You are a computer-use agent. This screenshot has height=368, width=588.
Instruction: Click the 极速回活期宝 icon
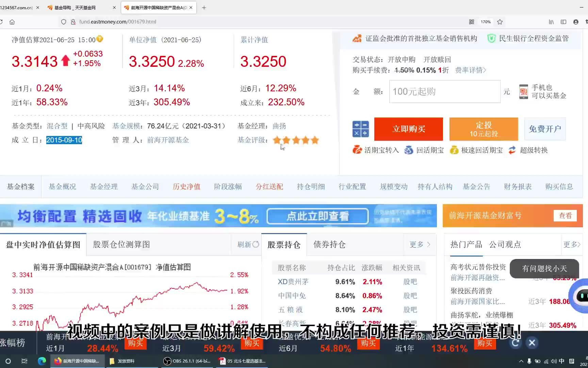[454, 150]
